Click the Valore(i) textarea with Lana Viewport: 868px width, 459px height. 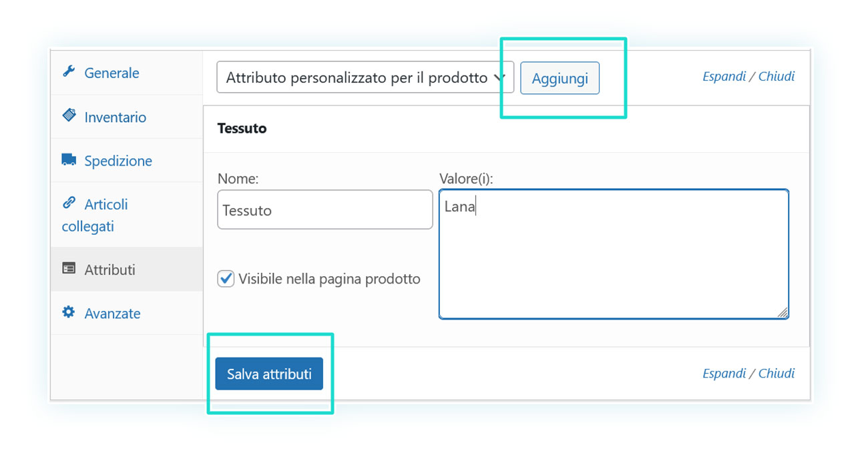(614, 254)
